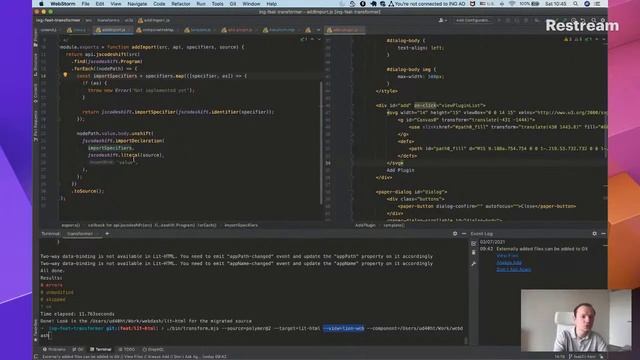This screenshot has height=360, width=640.
Task: Click the terminal command input line
Action: pos(251,331)
